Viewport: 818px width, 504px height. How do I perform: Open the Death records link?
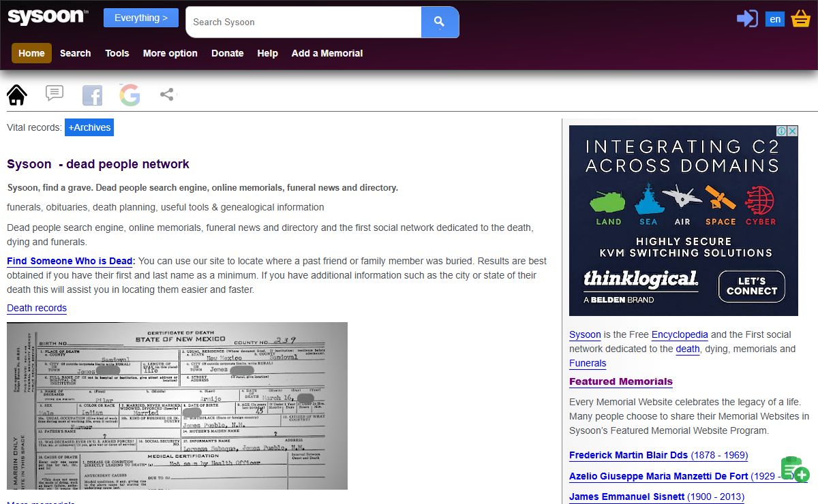[x=37, y=308]
